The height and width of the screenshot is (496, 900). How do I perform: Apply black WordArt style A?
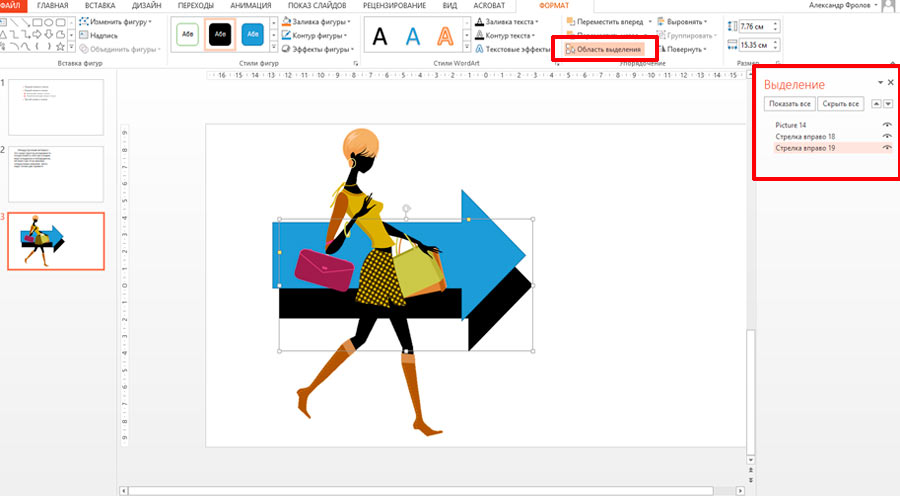380,36
